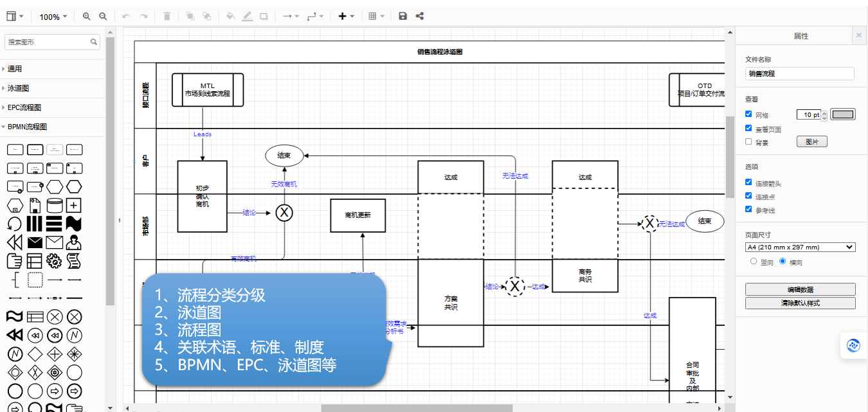
Task: Pick the outlined envelope message shape
Action: click(x=55, y=242)
